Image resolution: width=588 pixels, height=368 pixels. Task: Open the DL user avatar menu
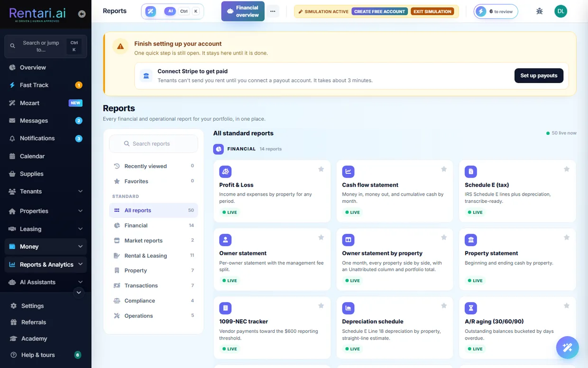[561, 11]
